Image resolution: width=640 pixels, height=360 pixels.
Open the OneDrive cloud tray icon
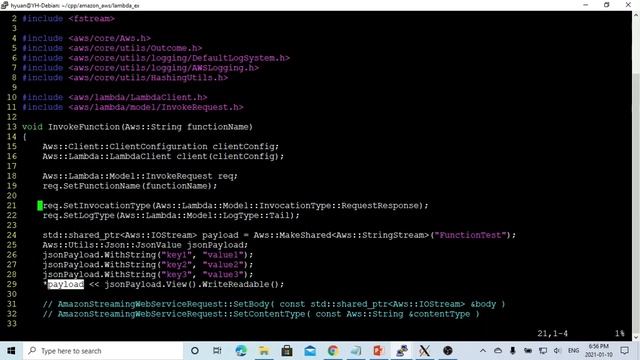(x=498, y=351)
